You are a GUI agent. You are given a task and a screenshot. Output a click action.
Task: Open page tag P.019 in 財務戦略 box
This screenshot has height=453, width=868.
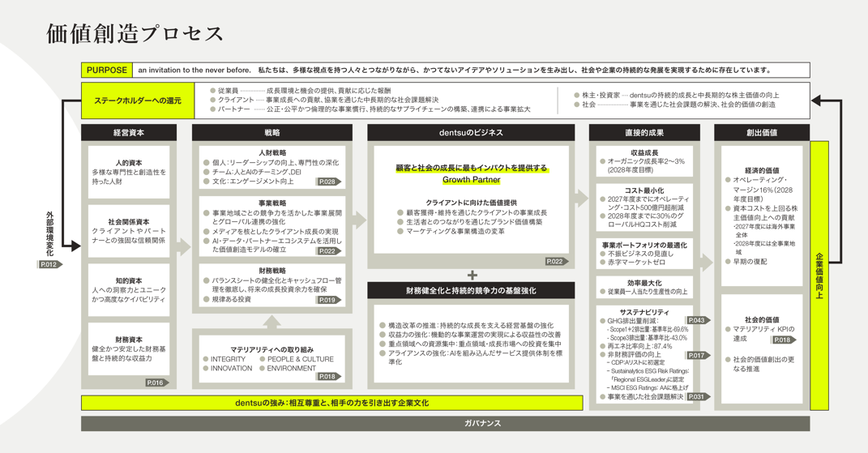tap(329, 300)
